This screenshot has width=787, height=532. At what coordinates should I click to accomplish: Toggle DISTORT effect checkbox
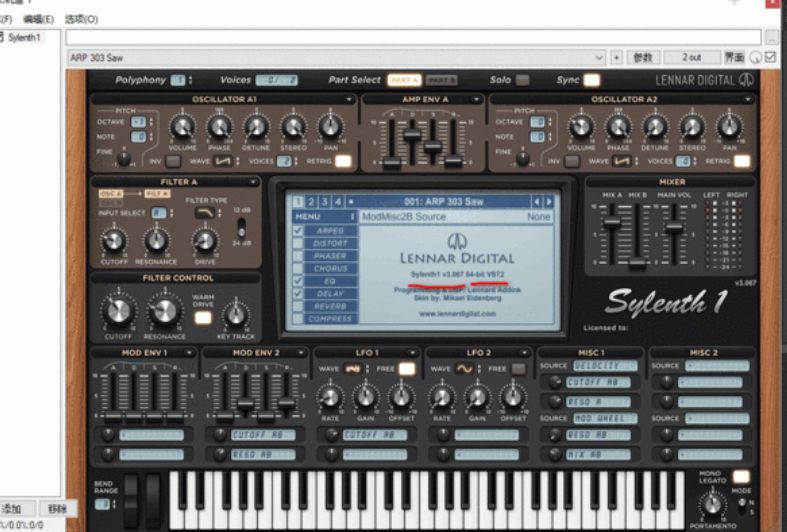point(298,243)
